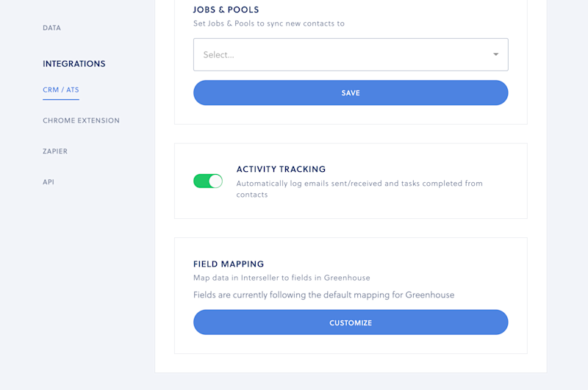Save the Jobs & Pools settings
588x390 pixels.
coord(351,93)
